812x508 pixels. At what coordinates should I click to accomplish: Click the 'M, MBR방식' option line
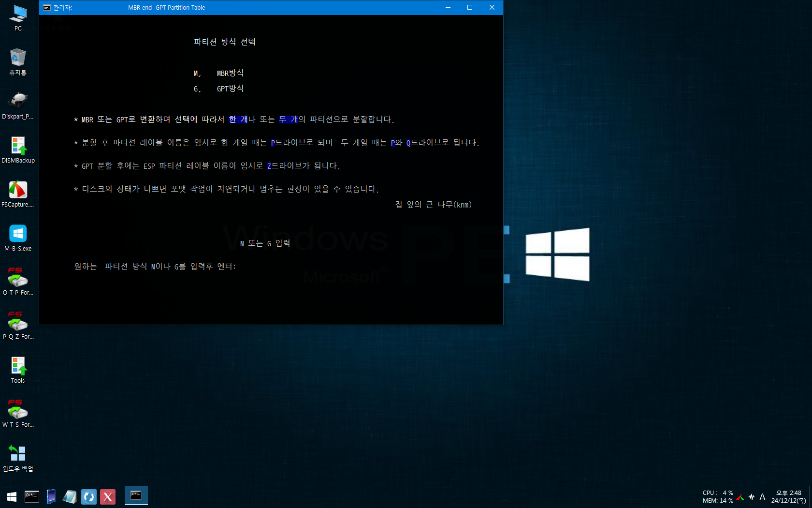point(218,73)
